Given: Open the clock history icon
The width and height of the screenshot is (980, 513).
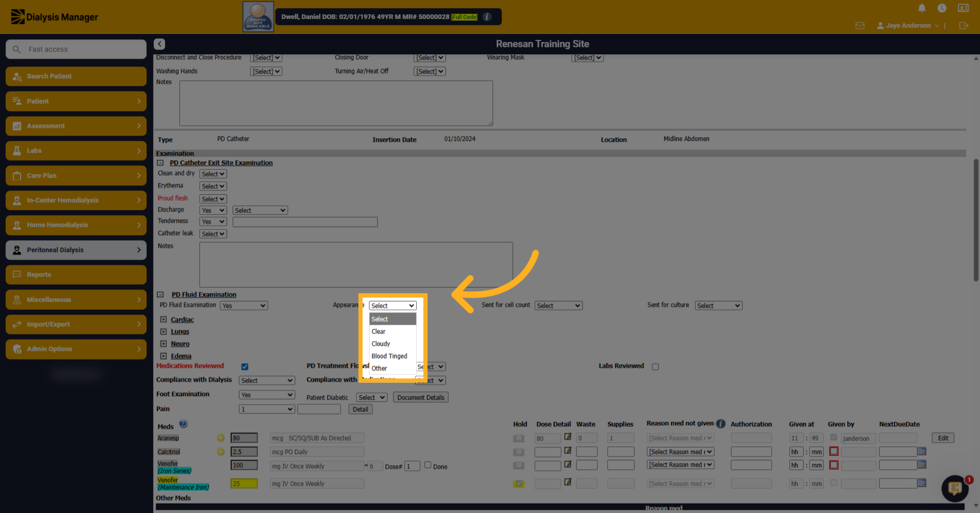Looking at the screenshot, I should (942, 8).
